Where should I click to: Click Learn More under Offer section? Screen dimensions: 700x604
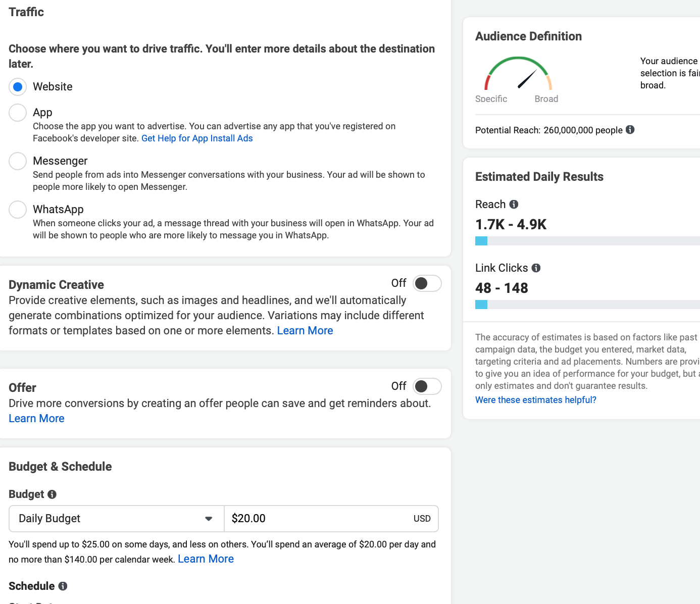pos(36,418)
